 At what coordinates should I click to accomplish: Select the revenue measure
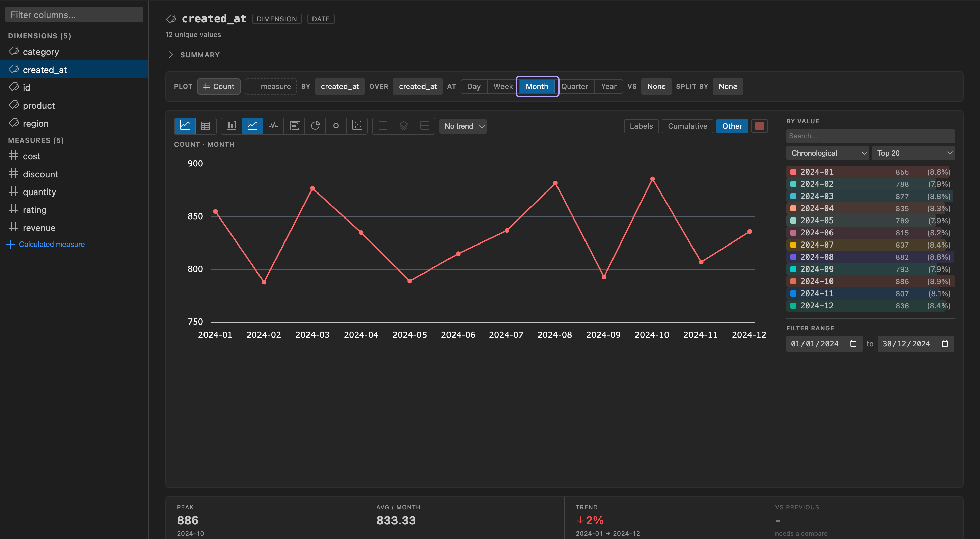tap(74, 228)
